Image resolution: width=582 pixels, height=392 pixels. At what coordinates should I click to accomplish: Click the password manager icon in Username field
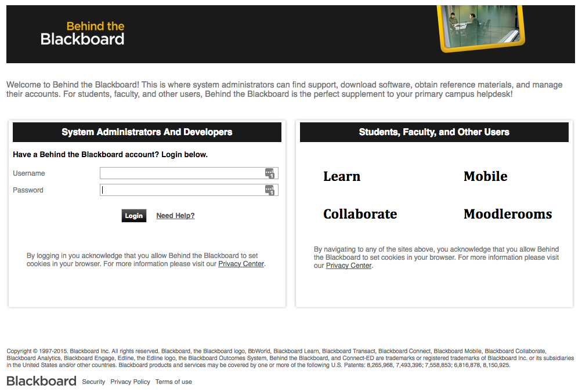(269, 173)
